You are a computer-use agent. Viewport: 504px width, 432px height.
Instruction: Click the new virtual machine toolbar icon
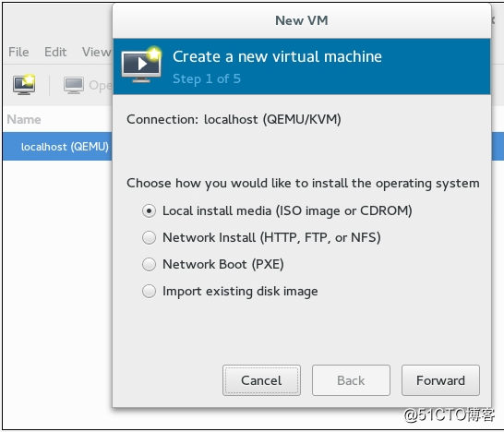(x=24, y=85)
